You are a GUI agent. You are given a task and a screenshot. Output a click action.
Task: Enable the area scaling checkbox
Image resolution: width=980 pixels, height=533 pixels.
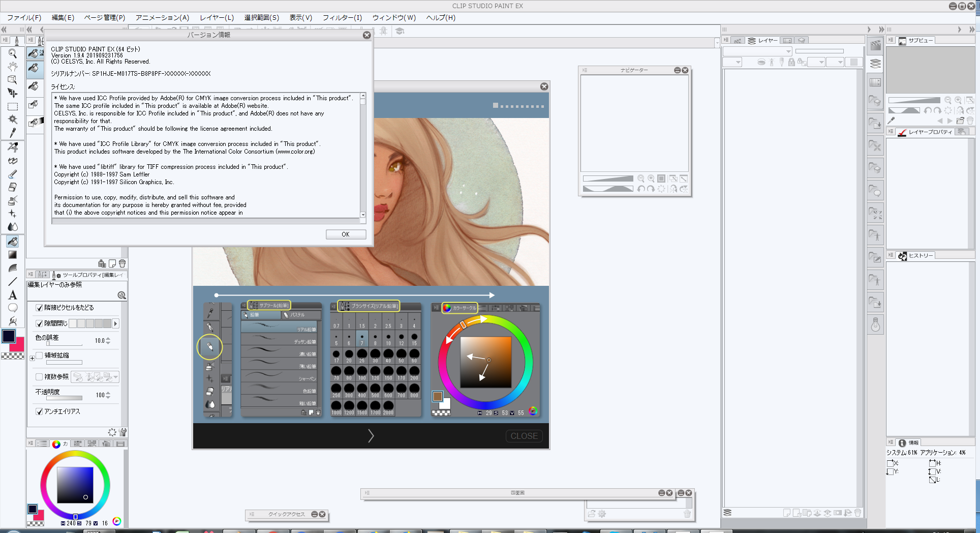(39, 356)
